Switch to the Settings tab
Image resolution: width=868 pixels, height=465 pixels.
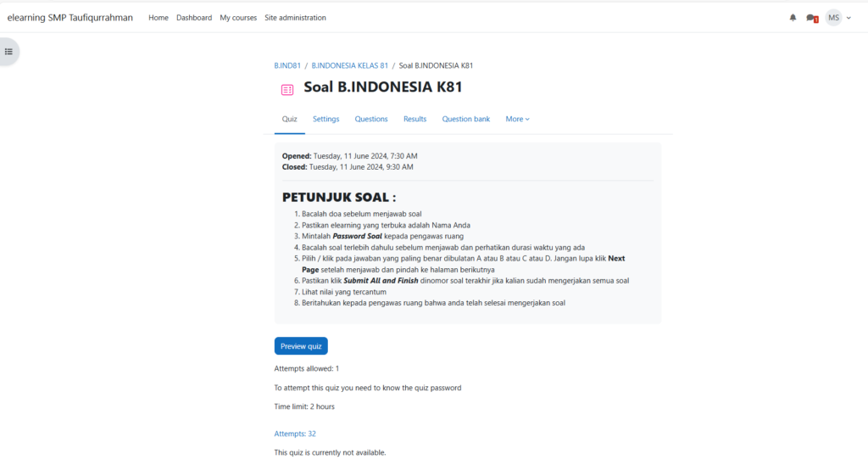325,120
